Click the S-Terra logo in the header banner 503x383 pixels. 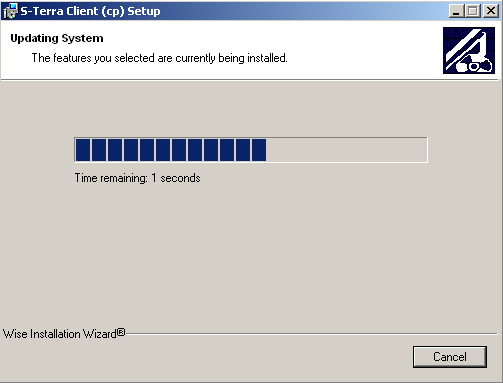[x=469, y=50]
